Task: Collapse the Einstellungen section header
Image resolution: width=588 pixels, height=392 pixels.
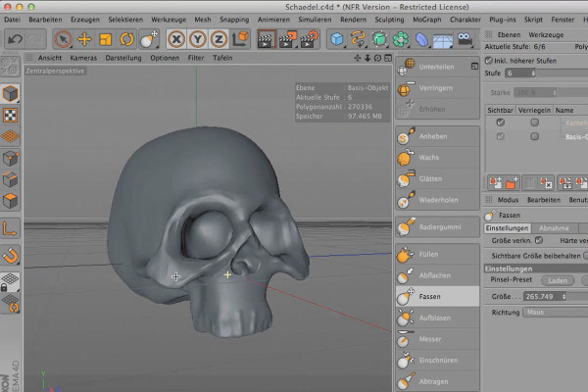Action: [x=536, y=269]
